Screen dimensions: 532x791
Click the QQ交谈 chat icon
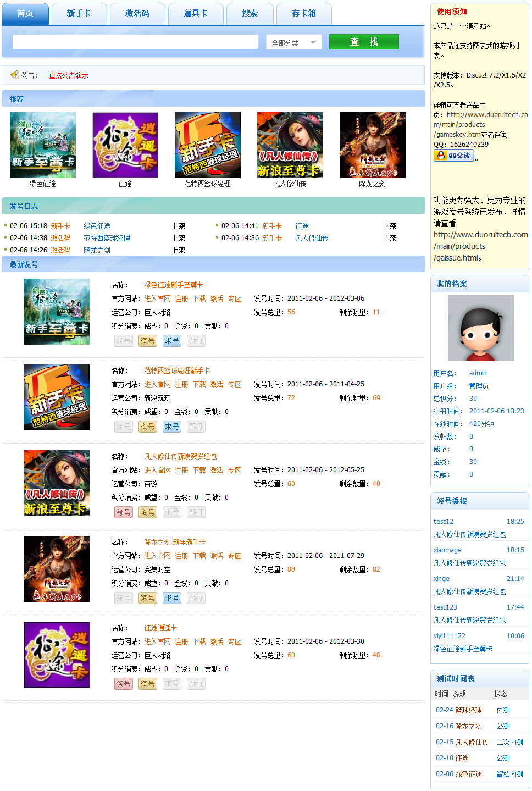coord(454,156)
